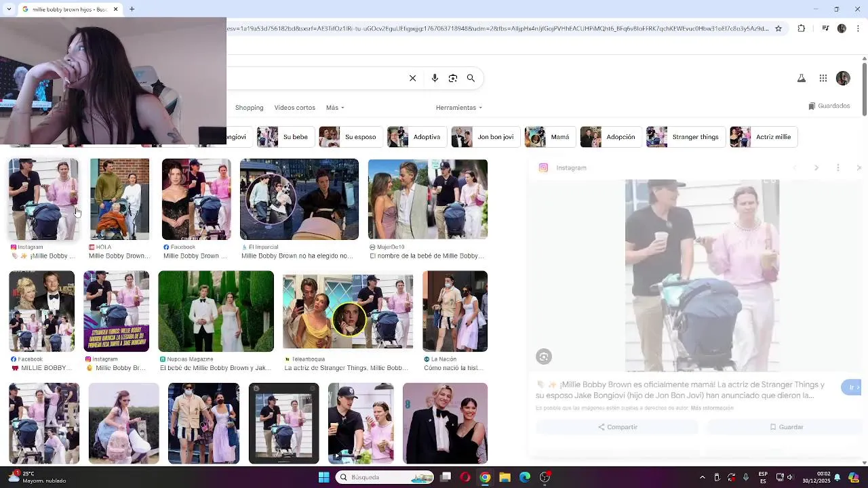Open the preview panel three-dot options
Image resolution: width=868 pixels, height=488 pixels.
pos(838,167)
